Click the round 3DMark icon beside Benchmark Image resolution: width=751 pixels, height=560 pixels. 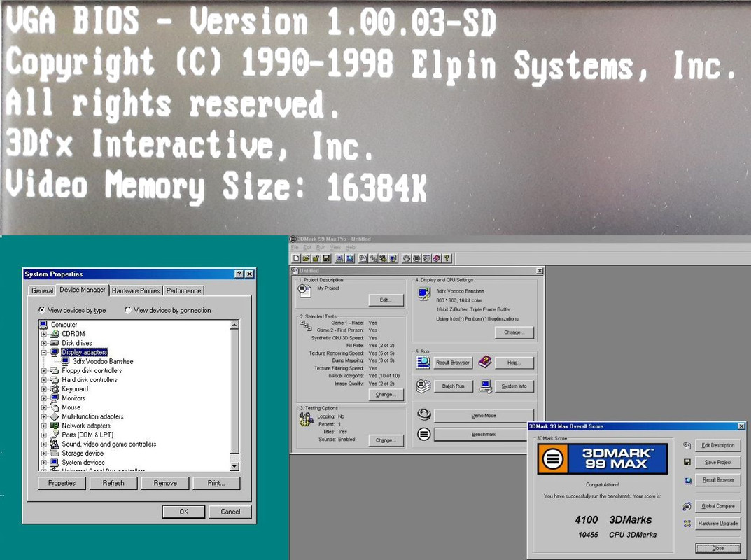tap(424, 434)
